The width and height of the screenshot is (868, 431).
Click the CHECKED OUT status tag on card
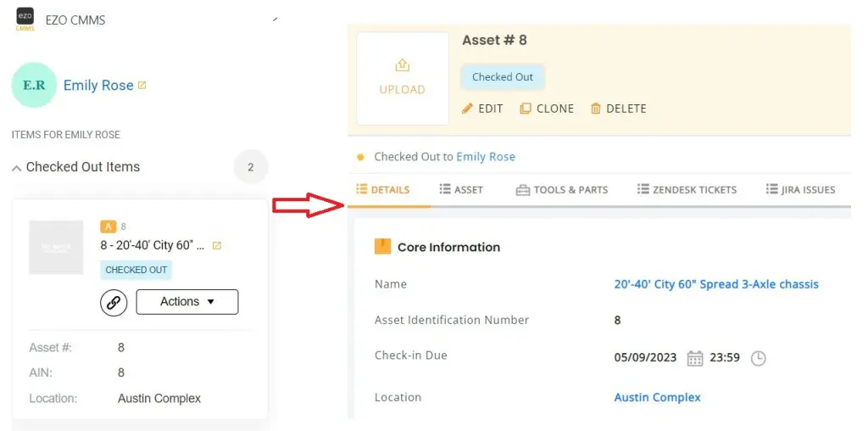click(x=136, y=270)
